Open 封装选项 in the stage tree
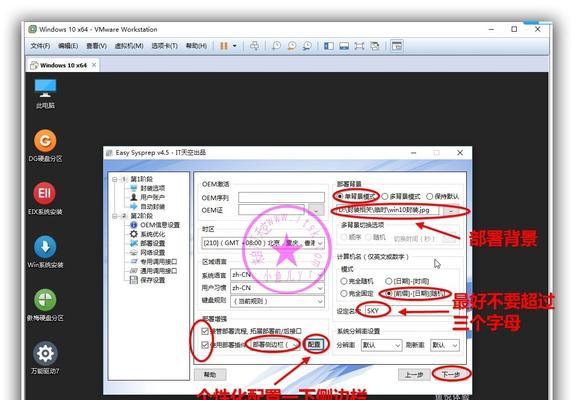 pos(152,188)
